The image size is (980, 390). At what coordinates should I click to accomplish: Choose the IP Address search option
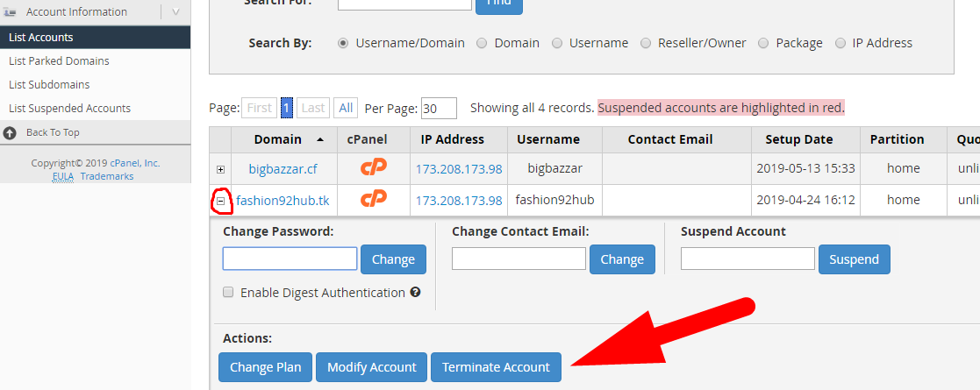coord(841,43)
